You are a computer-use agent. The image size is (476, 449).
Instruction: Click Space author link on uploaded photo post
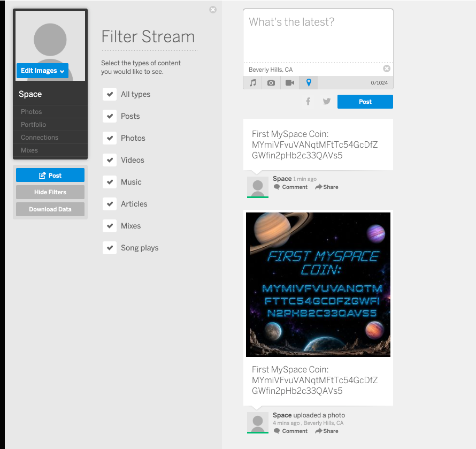[x=282, y=415]
